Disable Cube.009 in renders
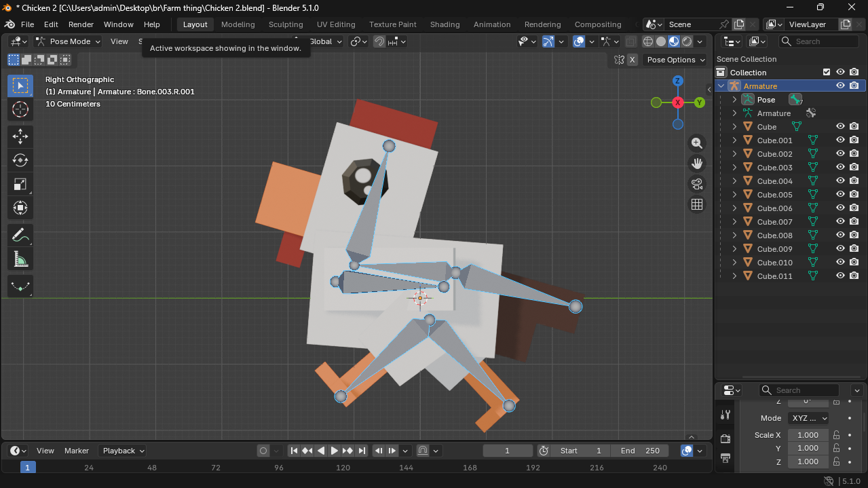The width and height of the screenshot is (868, 488). [x=854, y=249]
